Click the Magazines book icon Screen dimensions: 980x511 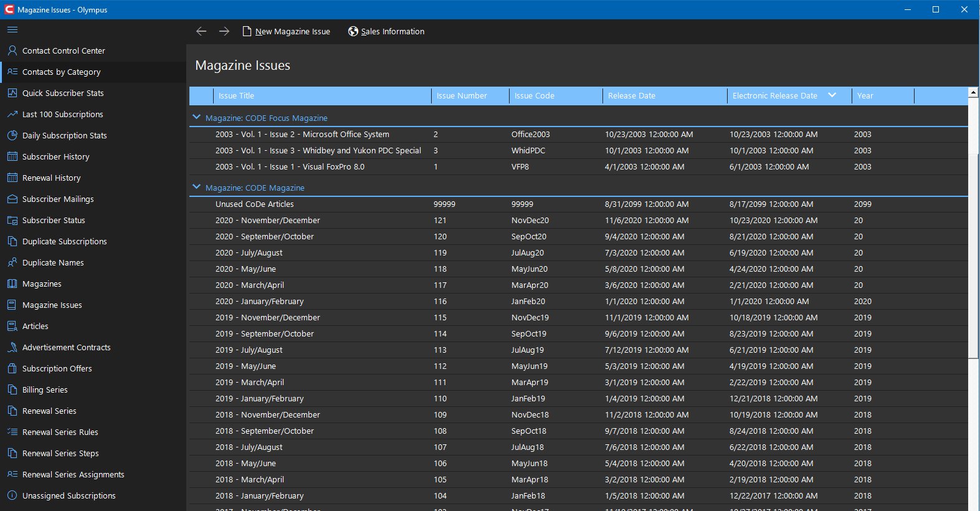(x=12, y=284)
